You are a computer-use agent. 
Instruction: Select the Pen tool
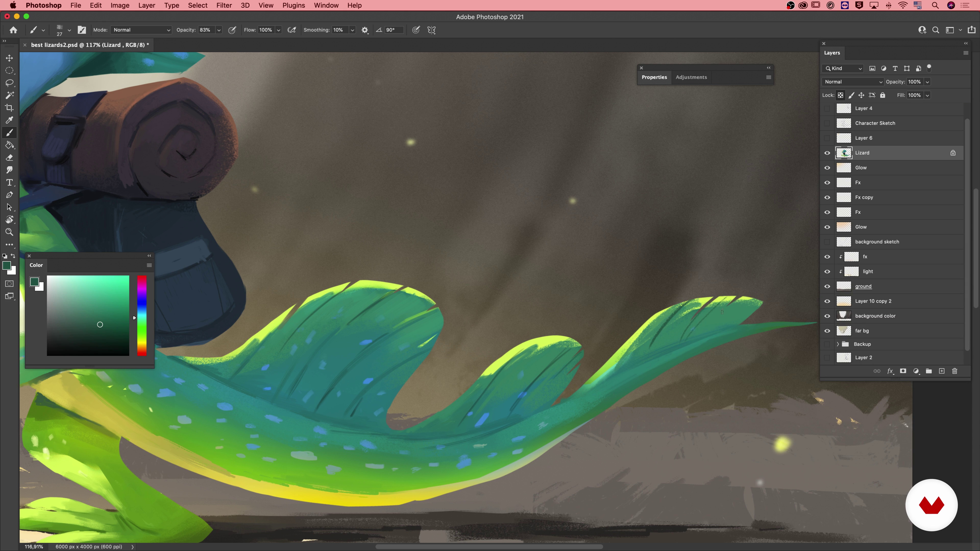pyautogui.click(x=9, y=195)
